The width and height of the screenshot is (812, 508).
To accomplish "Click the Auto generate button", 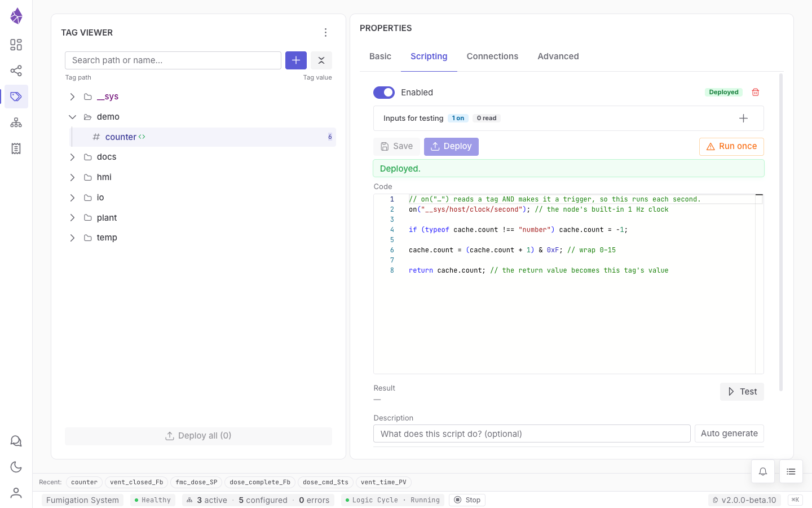I will (x=729, y=433).
